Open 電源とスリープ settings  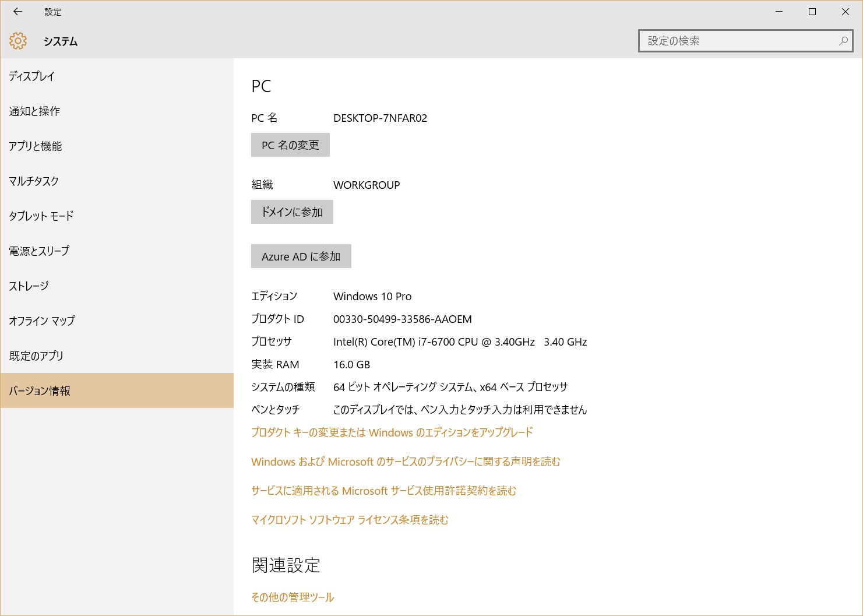tap(117, 251)
